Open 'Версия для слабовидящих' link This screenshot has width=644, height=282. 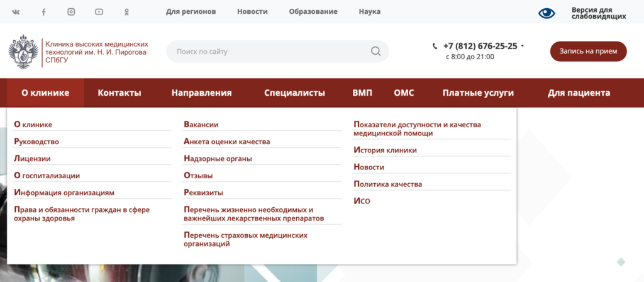pos(599,13)
